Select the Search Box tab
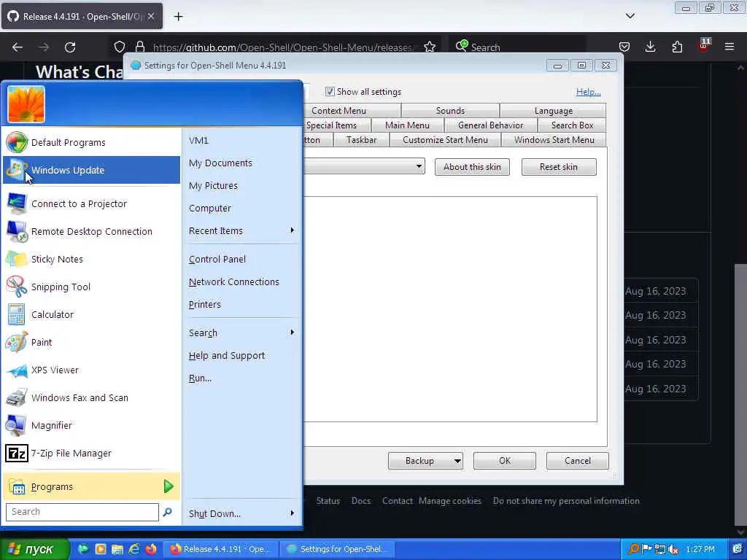Viewport: 747px width, 560px height. (572, 125)
